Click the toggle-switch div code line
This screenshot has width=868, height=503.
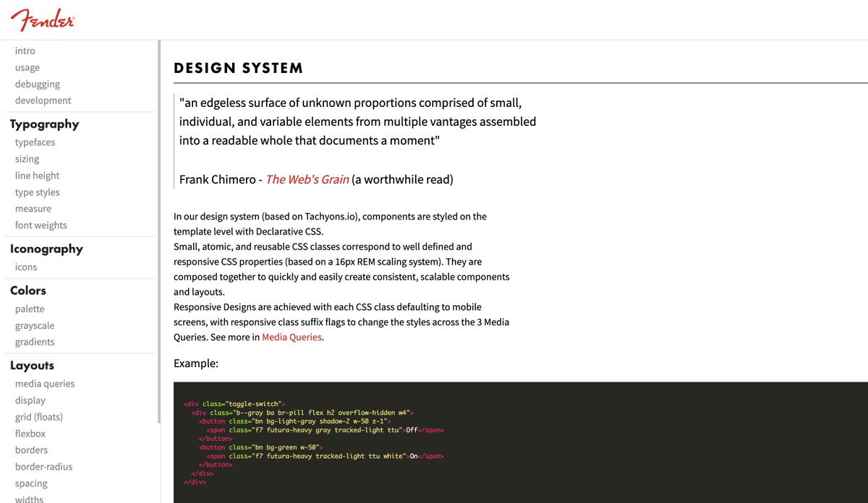[235, 404]
